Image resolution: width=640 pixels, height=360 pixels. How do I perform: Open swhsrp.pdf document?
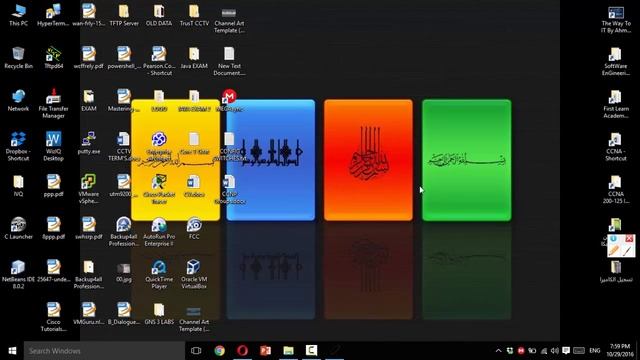click(x=89, y=228)
